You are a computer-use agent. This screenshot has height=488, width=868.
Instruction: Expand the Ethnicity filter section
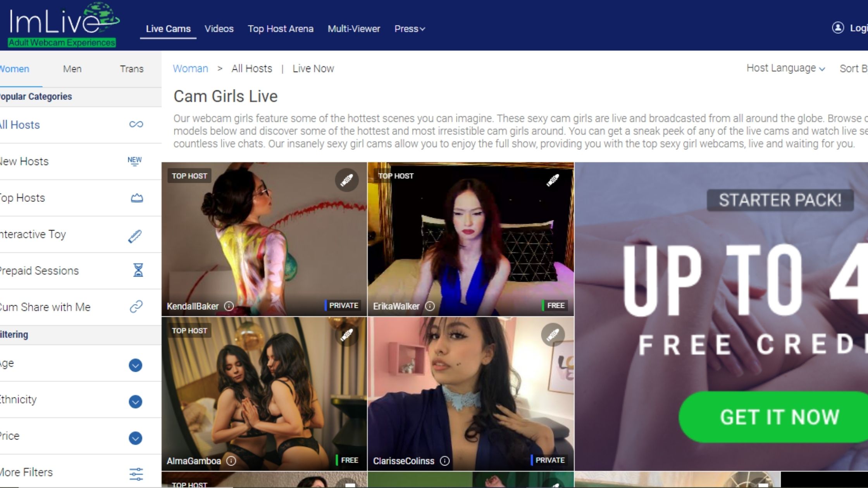[135, 401]
